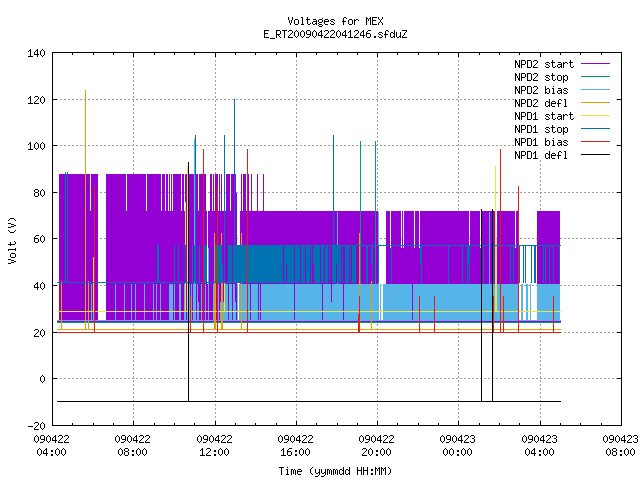Image resolution: width=640 pixels, height=480 pixels.
Task: Click the y-axis tick value 140
Action: pyautogui.click(x=36, y=53)
